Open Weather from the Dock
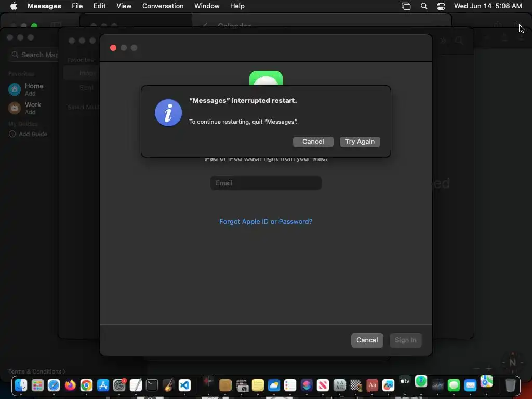 (274, 385)
